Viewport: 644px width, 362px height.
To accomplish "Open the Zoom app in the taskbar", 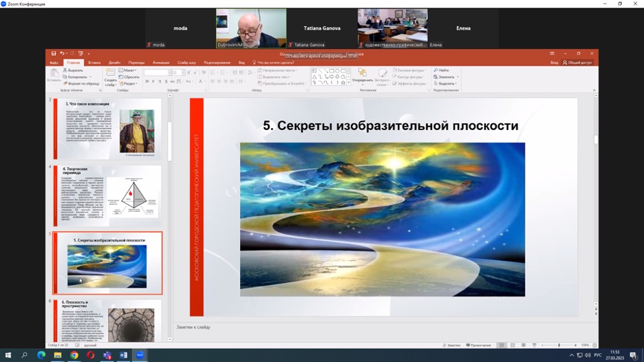I will [140, 355].
